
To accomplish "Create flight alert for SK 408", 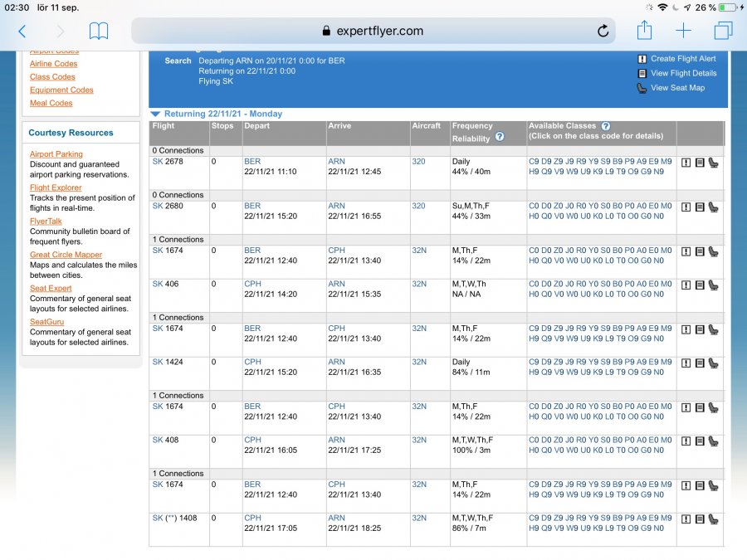I will [x=686, y=441].
